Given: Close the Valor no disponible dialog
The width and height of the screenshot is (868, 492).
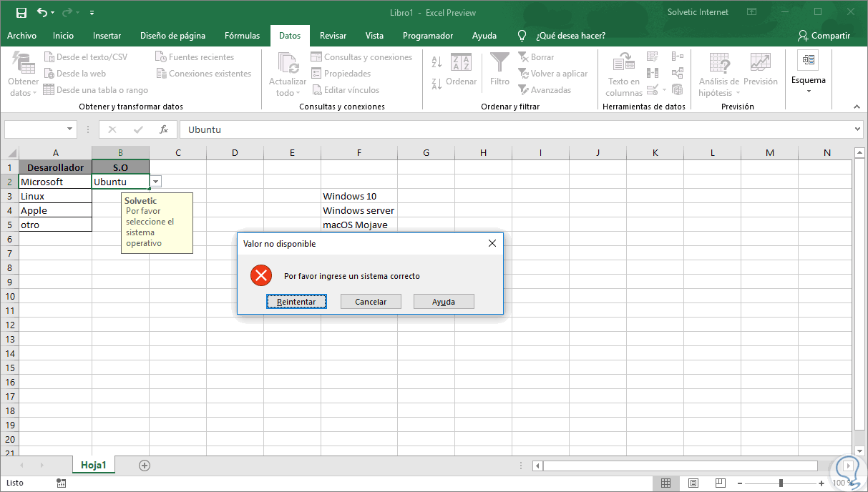Looking at the screenshot, I should (x=492, y=243).
